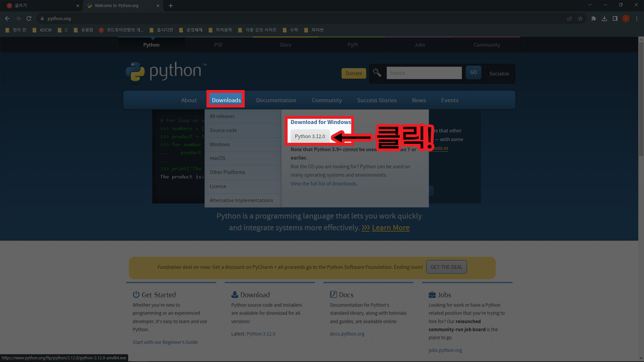The height and width of the screenshot is (362, 644).
Task: Open the 미적분학 bookmark folder
Action: (x=220, y=30)
